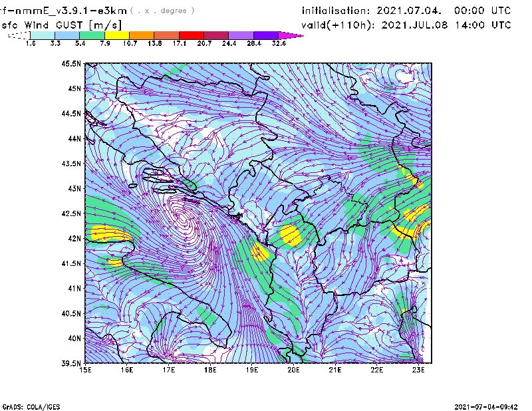Click the '45.5N' latitude label
The image size is (532, 411).
coord(71,63)
